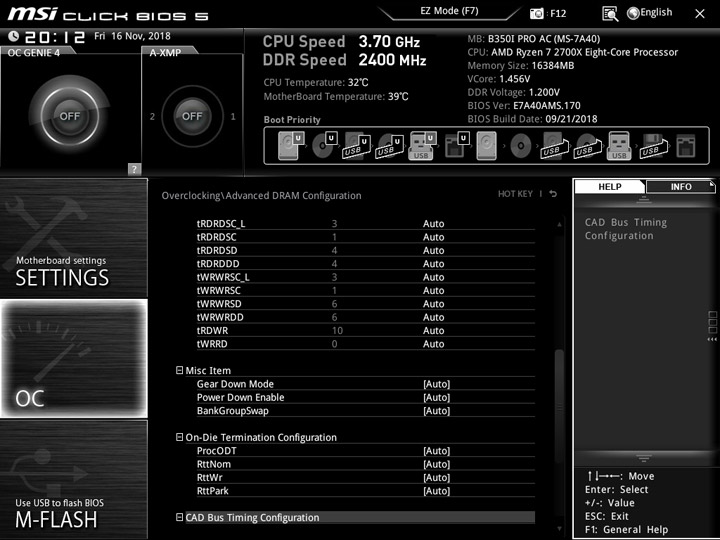Click the F12 screenshot camera icon
720x540 pixels.
pyautogui.click(x=536, y=13)
